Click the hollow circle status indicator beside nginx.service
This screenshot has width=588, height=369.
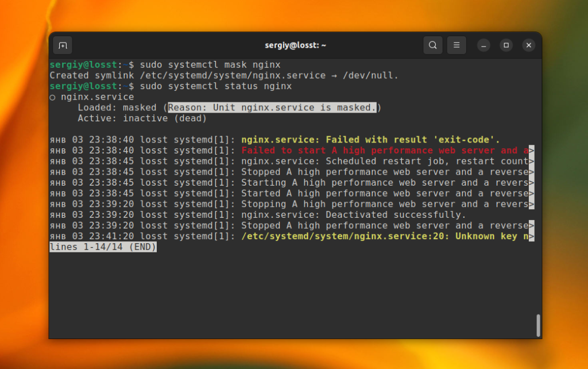tap(52, 98)
